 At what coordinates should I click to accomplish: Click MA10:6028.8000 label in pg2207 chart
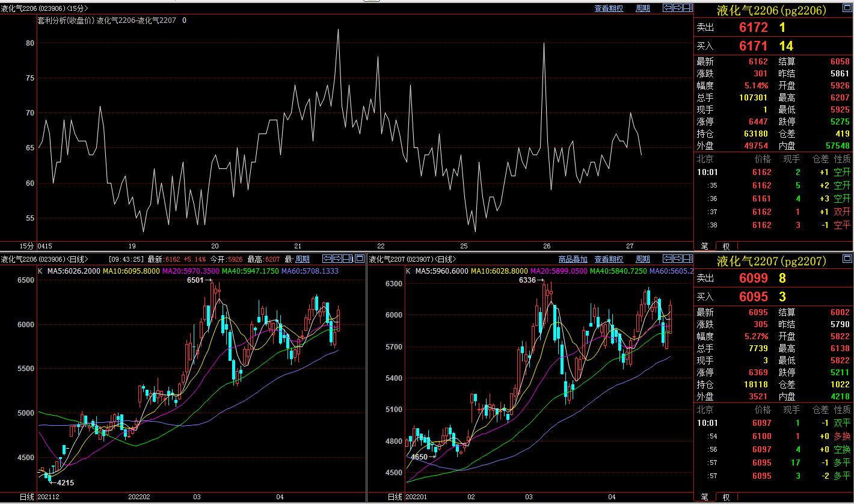(x=499, y=271)
